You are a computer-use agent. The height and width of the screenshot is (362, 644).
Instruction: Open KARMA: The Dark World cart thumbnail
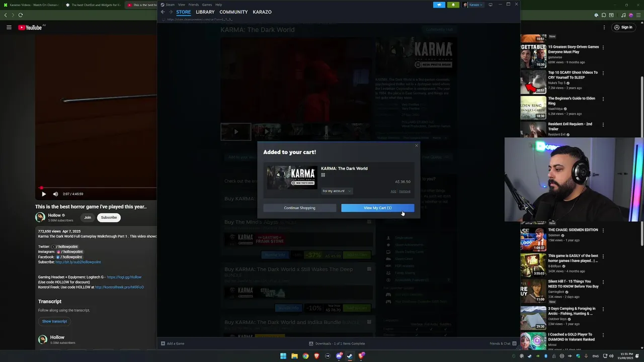tap(292, 177)
